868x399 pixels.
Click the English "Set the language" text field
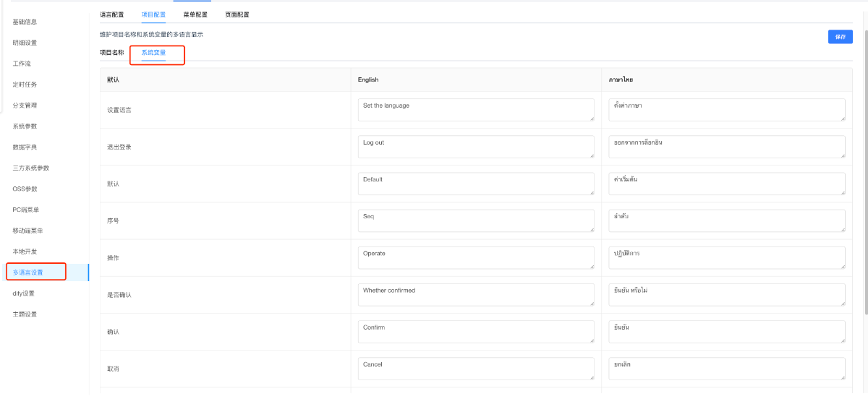tap(475, 110)
